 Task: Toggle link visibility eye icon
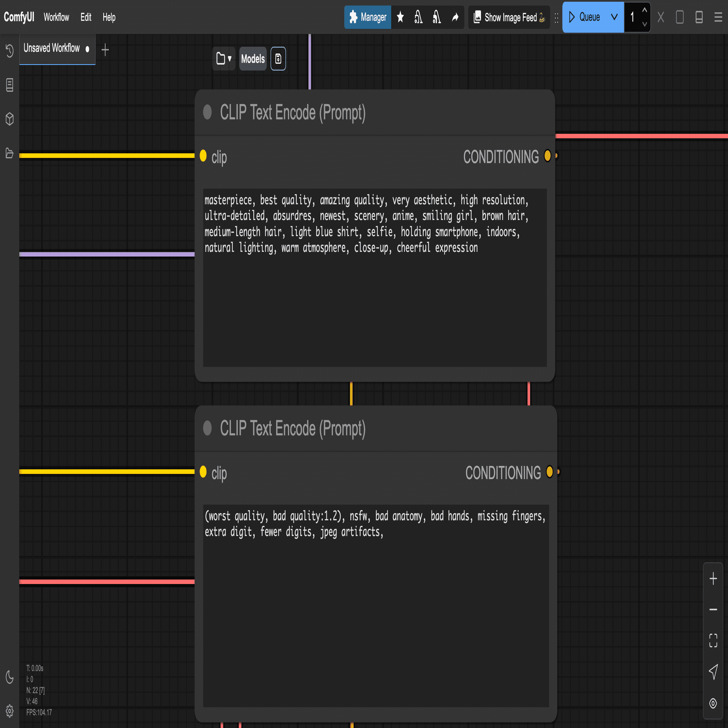[713, 703]
